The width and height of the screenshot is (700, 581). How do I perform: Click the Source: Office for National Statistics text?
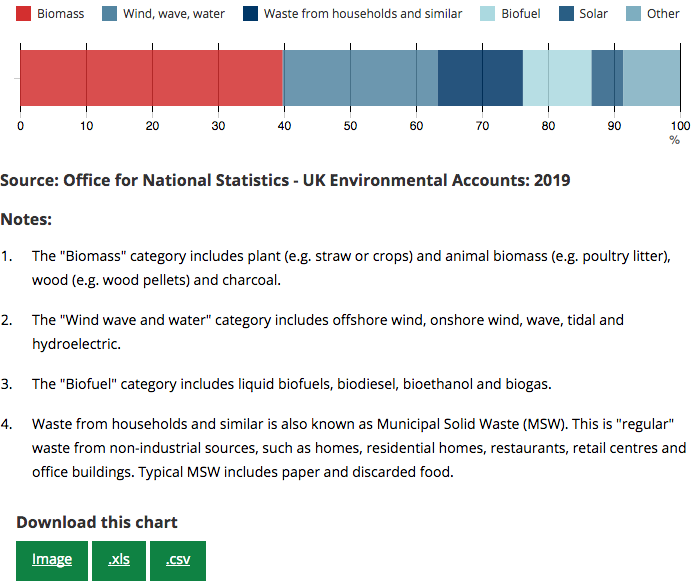pyautogui.click(x=285, y=180)
